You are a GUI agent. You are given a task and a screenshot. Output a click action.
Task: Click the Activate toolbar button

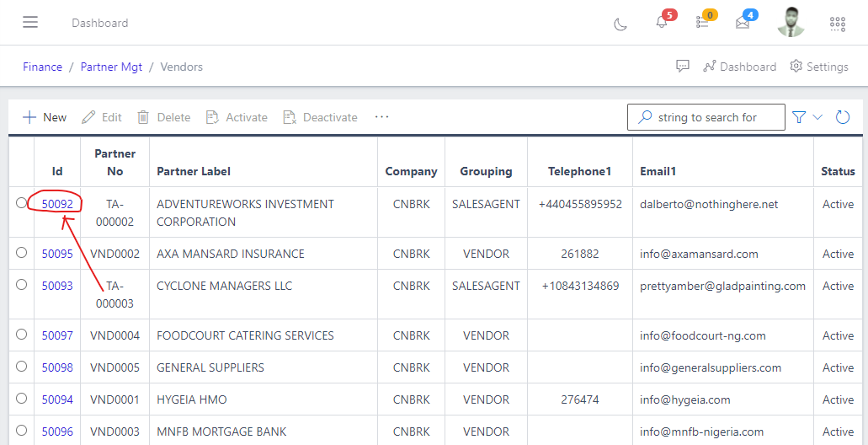pos(237,117)
